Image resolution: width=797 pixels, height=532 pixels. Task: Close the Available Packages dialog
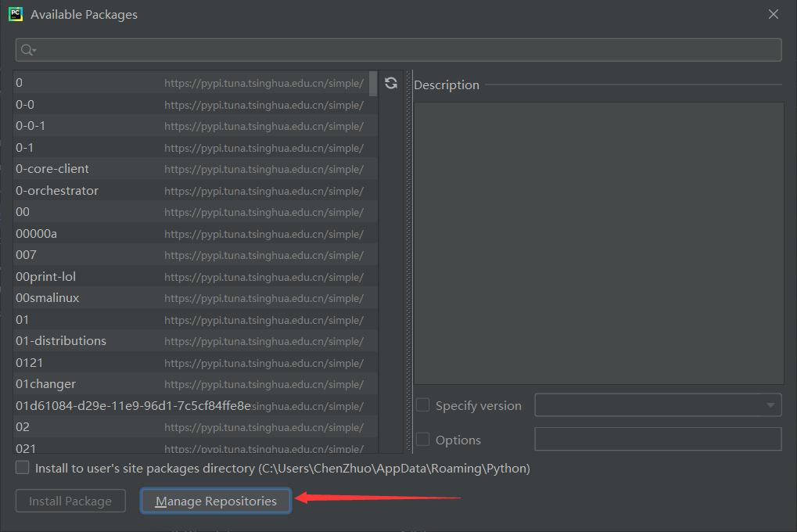tap(773, 14)
